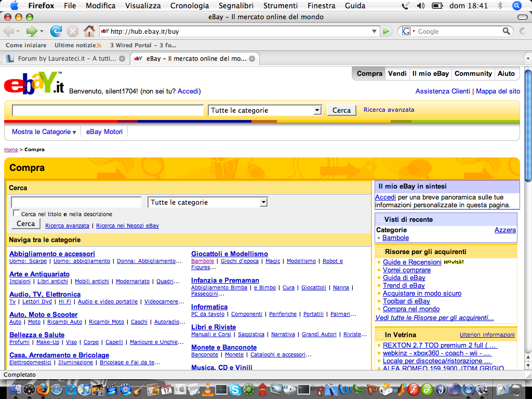The width and height of the screenshot is (532, 399).
Task: Click the main eBay search field
Action: tap(108, 110)
